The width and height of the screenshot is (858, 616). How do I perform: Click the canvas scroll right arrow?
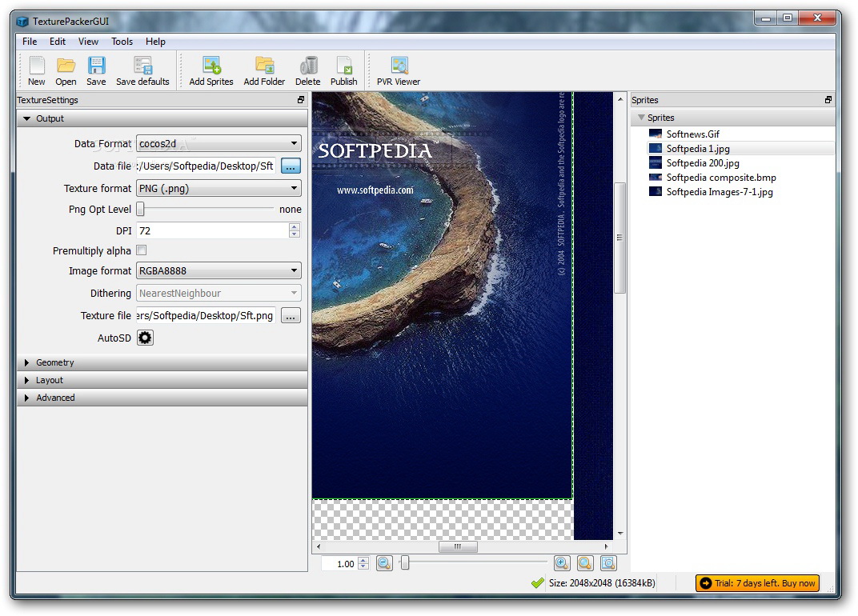[606, 546]
